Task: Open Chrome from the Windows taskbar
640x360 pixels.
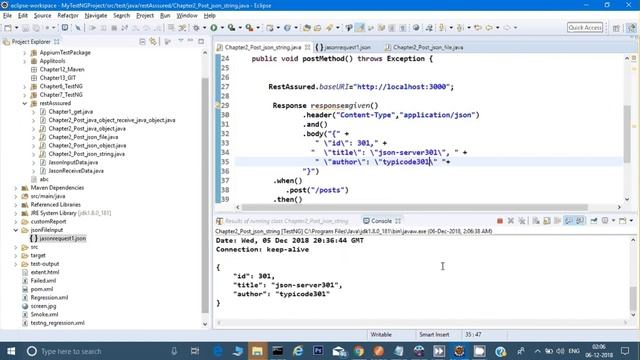Action: pyautogui.click(x=358, y=351)
